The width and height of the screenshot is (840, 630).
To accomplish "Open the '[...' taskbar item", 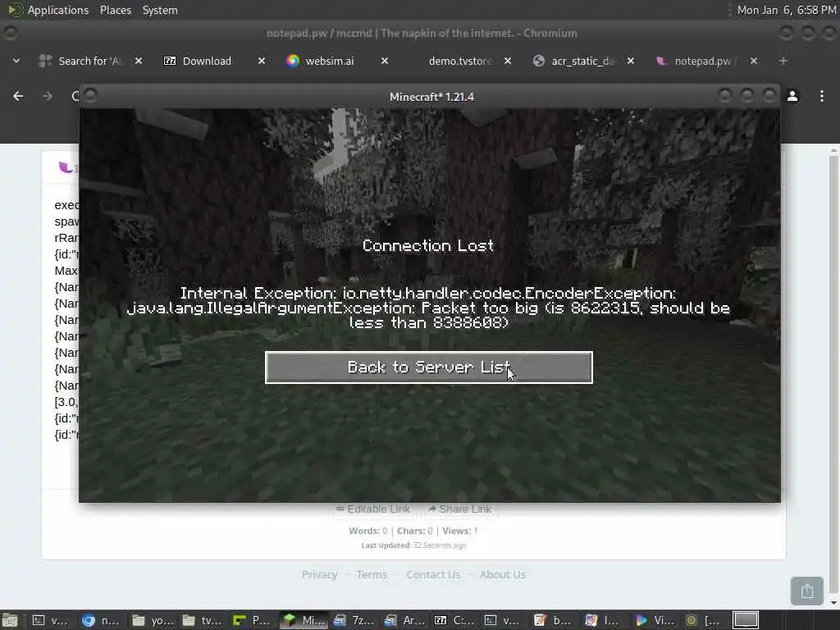I will (x=703, y=620).
